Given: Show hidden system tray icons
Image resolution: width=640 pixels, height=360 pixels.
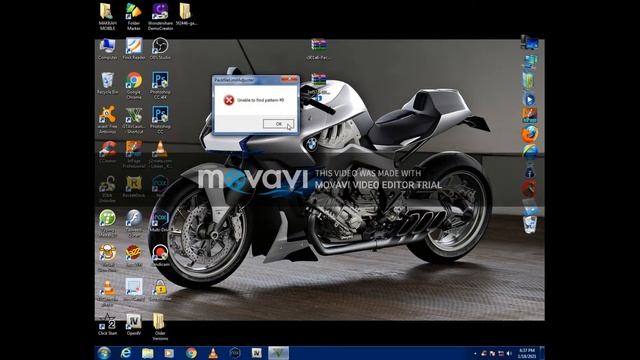Looking at the screenshot, I should coord(475,353).
